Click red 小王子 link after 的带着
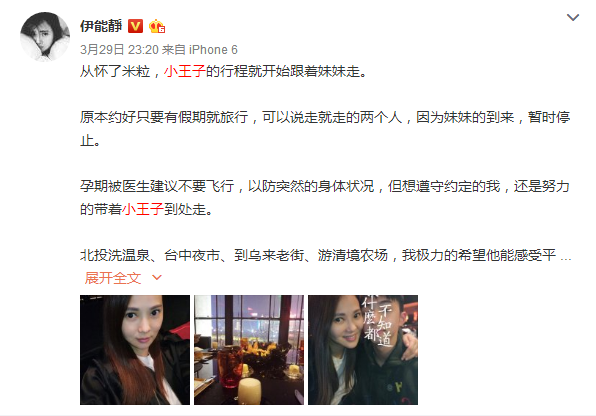Screen dimensions: 596x416 pyautogui.click(x=143, y=209)
